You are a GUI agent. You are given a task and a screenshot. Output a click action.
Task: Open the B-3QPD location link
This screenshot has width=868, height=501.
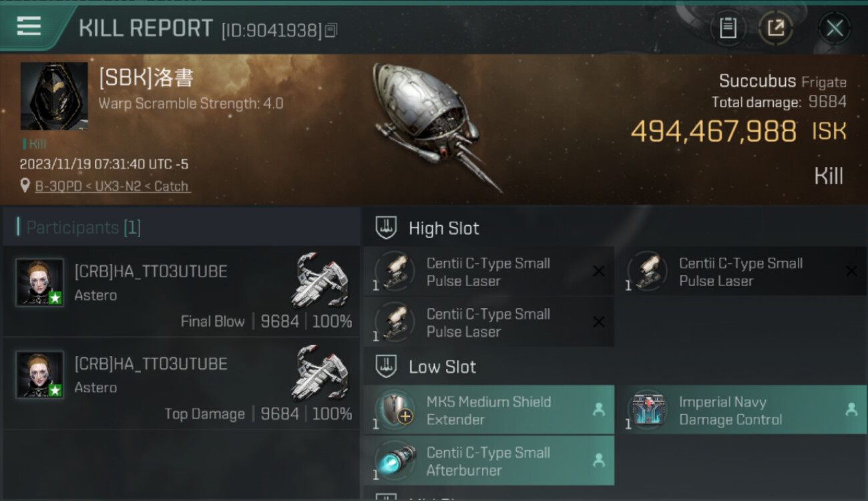(x=113, y=186)
